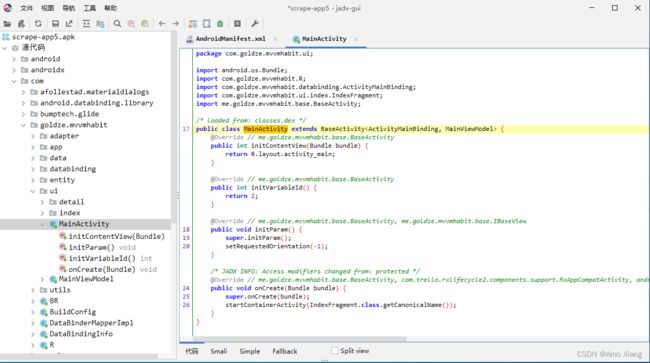Select scrape-app5.apk root in tree
Image resolution: width=650 pixels, height=363 pixels.
click(x=43, y=37)
